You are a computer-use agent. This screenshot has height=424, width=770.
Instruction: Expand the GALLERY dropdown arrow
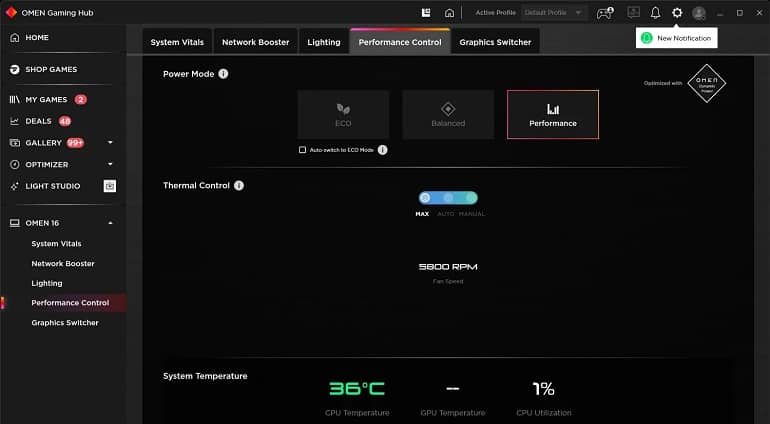coord(110,142)
